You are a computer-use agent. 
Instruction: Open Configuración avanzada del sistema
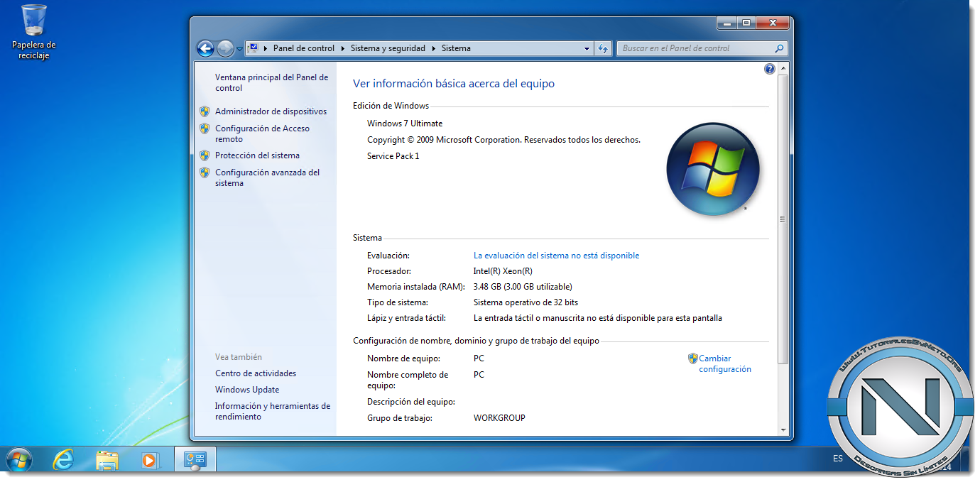[267, 177]
